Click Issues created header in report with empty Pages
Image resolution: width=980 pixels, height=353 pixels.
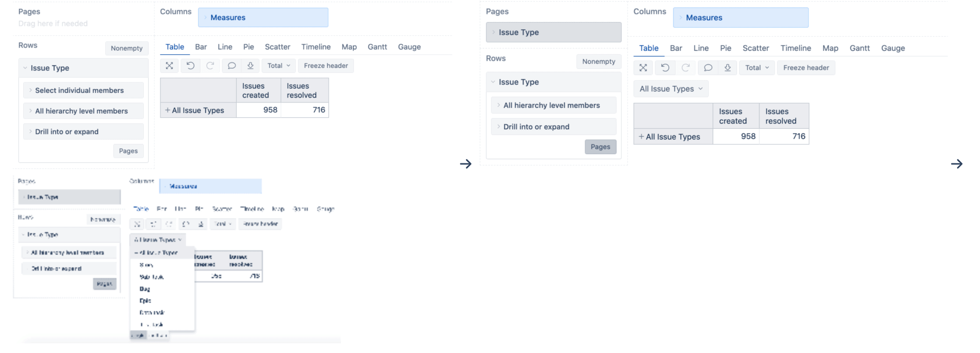tap(258, 91)
